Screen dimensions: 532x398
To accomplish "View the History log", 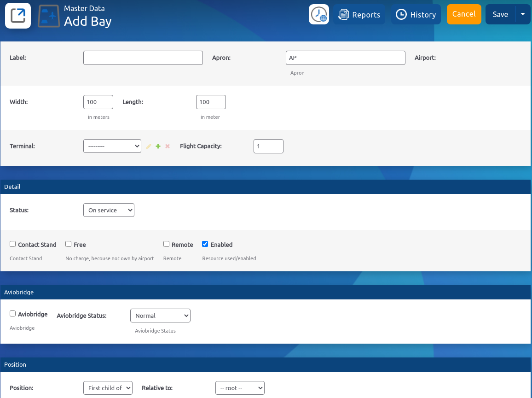I will click(416, 15).
